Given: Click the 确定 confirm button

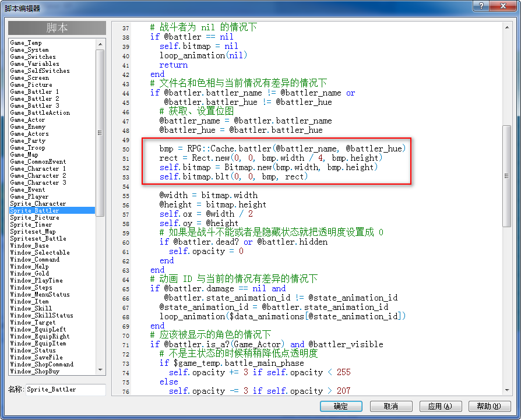Looking at the screenshot, I should click(341, 406).
